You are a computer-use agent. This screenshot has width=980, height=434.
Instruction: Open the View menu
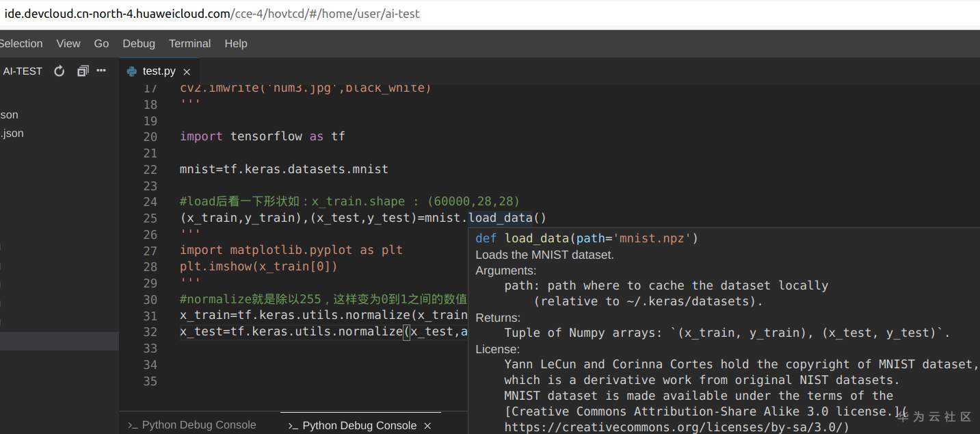click(x=68, y=44)
